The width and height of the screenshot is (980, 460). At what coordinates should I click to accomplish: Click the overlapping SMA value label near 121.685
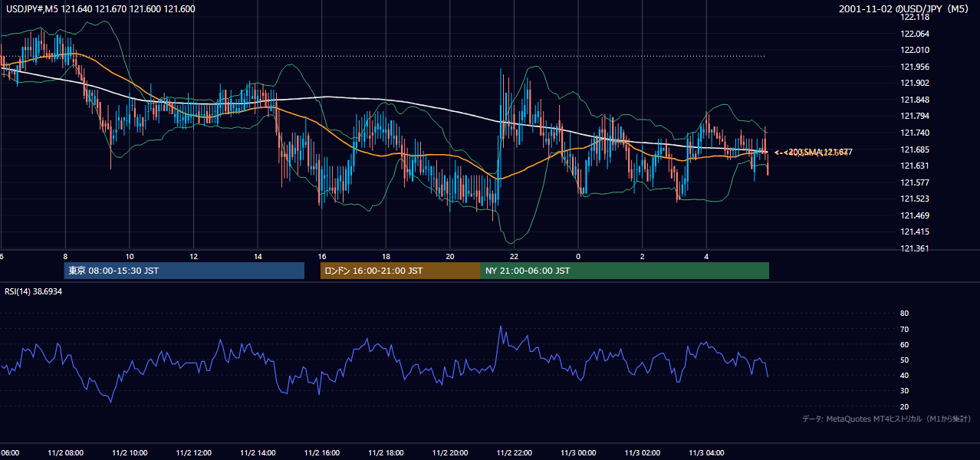tap(813, 153)
